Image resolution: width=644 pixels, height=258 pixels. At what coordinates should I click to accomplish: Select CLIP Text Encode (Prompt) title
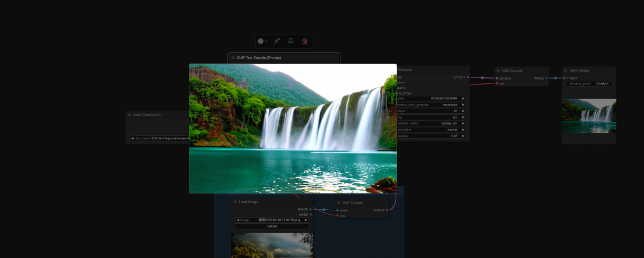point(259,57)
